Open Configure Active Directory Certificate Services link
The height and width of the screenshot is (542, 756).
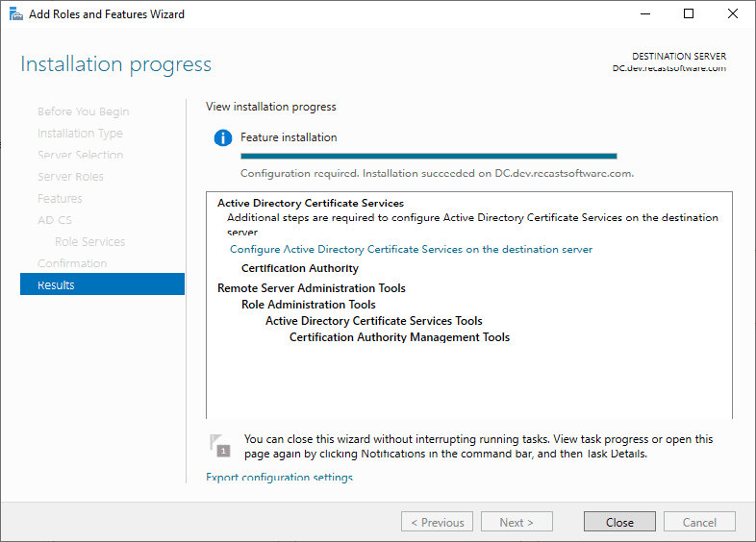(411, 249)
